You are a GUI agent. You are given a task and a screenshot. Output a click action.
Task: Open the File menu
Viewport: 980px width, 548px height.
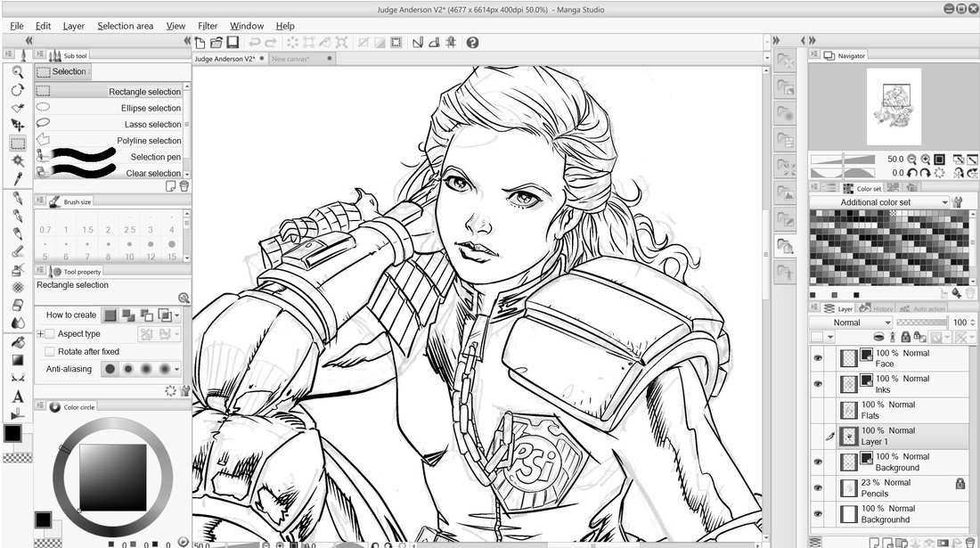click(17, 26)
